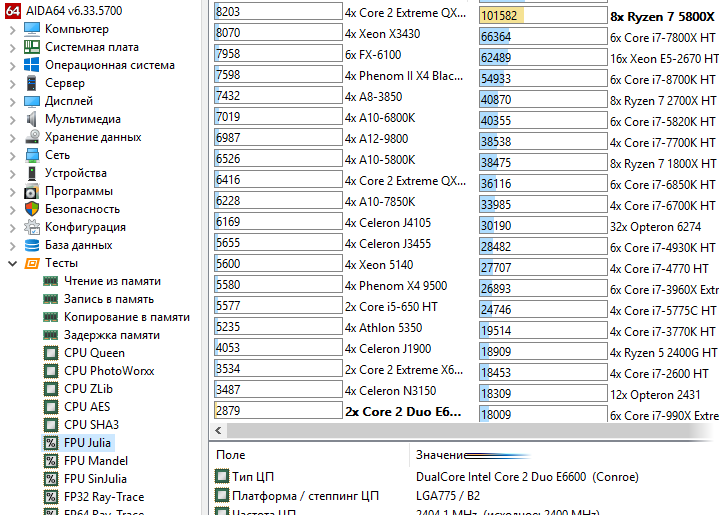This screenshot has width=719, height=515.
Task: Expand the Операционная система node arrow
Action: pyautogui.click(x=12, y=66)
